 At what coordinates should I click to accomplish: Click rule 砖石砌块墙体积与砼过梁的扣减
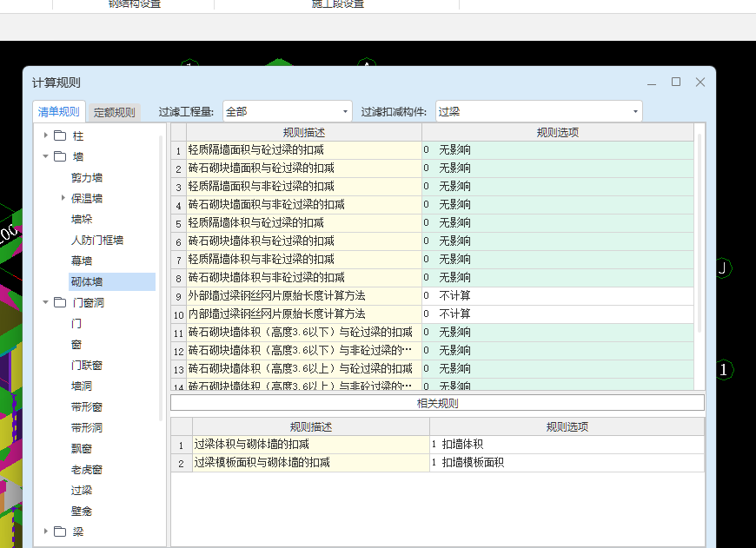pyautogui.click(x=304, y=241)
